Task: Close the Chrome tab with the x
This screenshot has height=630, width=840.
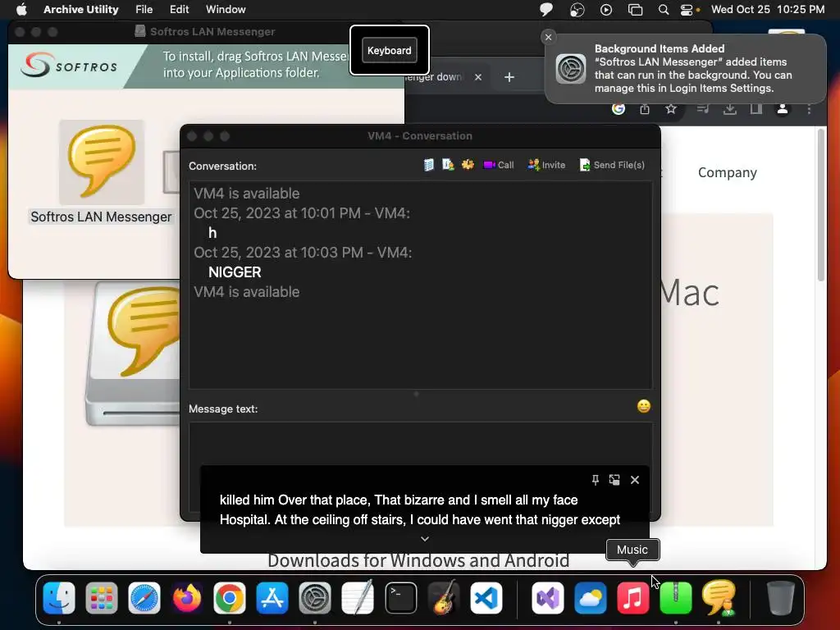Action: click(478, 77)
